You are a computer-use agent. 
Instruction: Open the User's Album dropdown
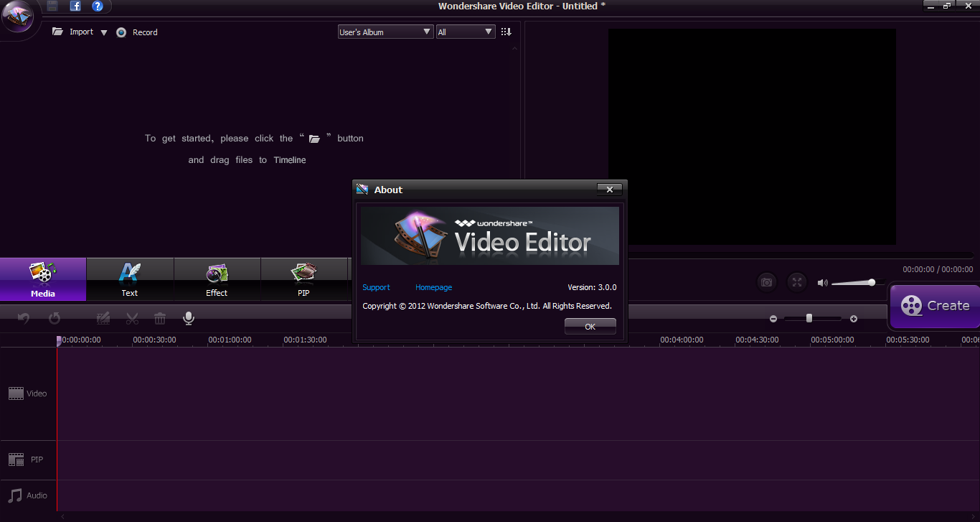[x=386, y=32]
